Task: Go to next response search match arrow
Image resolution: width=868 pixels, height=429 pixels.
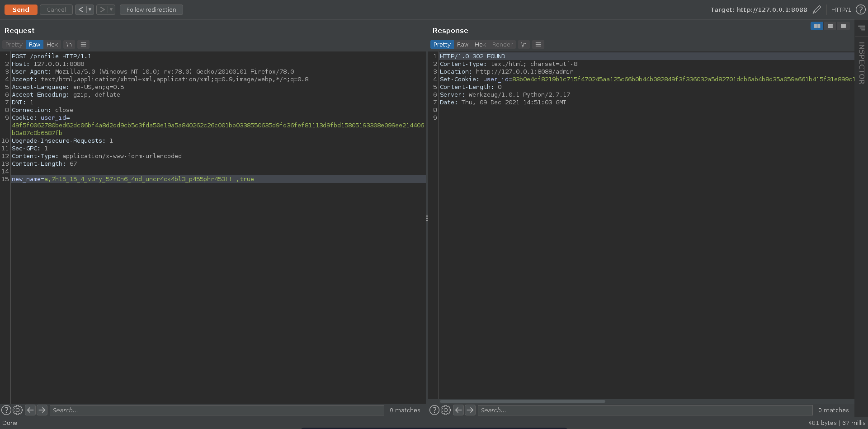Action: [470, 410]
